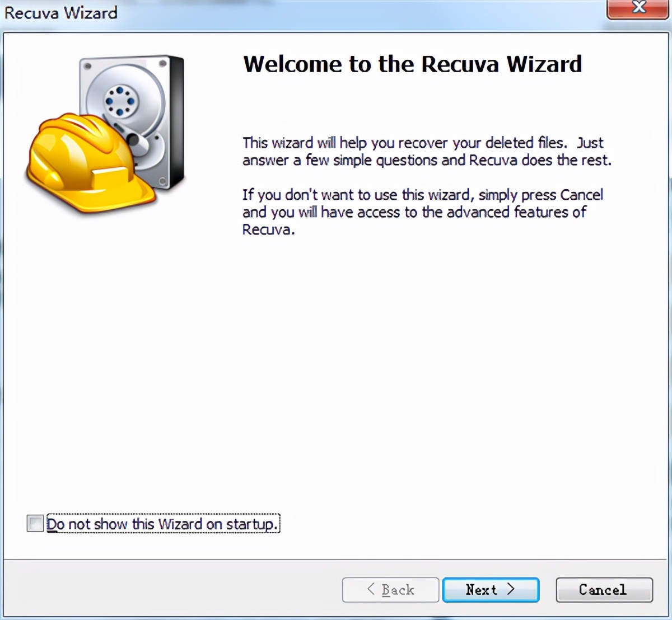Close the Recuva Wizard window
The width and height of the screenshot is (672, 620).
638,8
